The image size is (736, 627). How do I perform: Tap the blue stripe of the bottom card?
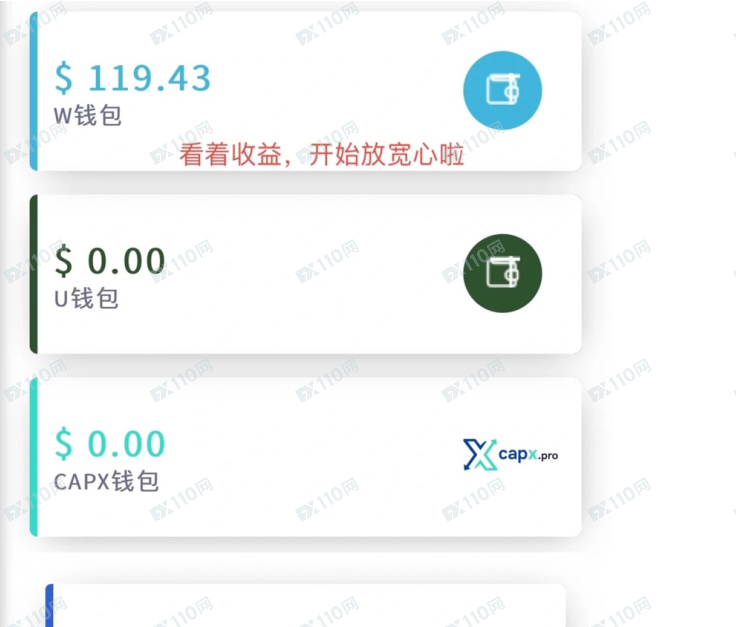point(49,605)
